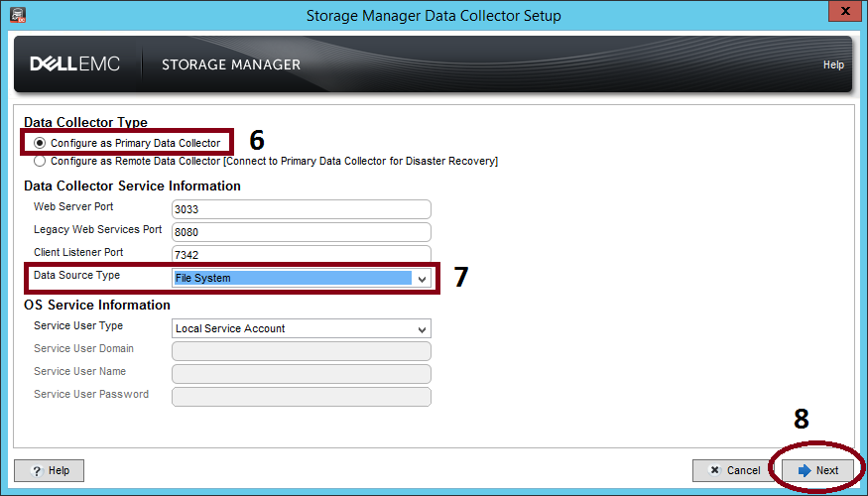Click the X icon on Cancel button

pyautogui.click(x=712, y=470)
